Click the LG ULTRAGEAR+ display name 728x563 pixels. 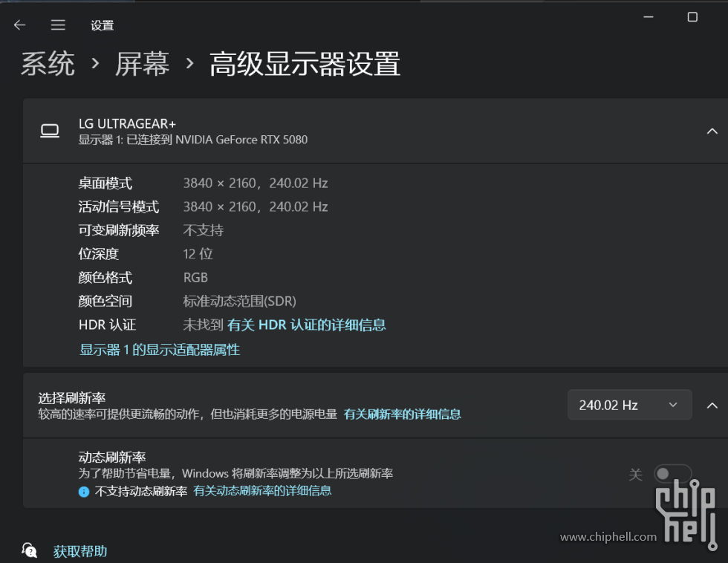tap(127, 124)
